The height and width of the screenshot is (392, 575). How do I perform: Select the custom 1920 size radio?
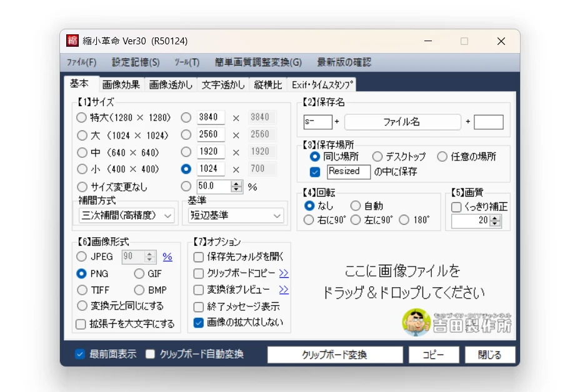coord(186,152)
